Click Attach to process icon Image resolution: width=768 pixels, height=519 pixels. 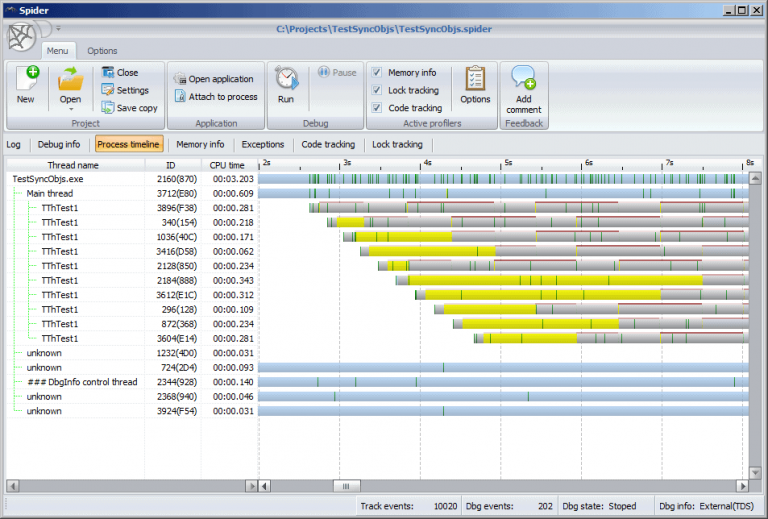181,97
